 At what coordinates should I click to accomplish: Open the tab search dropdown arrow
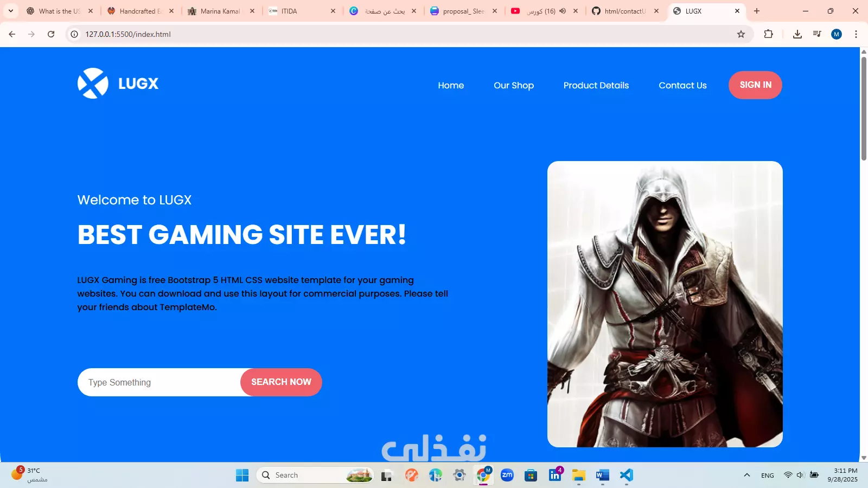click(x=11, y=11)
